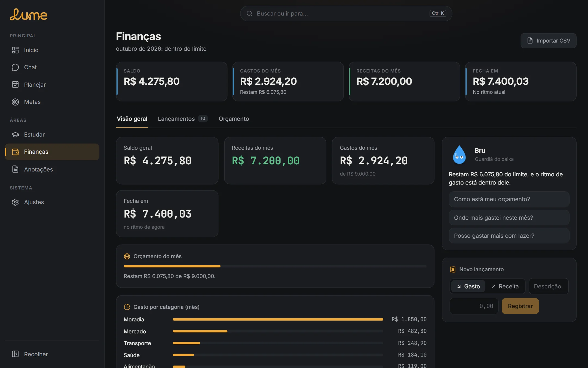Click 'Restam R$ 6.075,80 de R$ 9.000,00.' text
Image resolution: width=588 pixels, height=368 pixels.
[169, 276]
